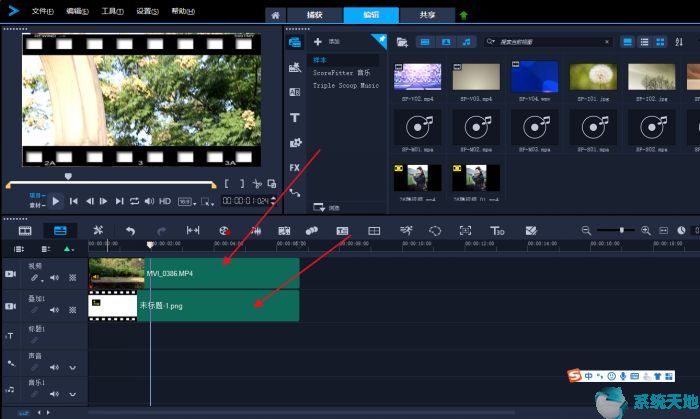Click the preview scrubber handle

click(x=68, y=177)
